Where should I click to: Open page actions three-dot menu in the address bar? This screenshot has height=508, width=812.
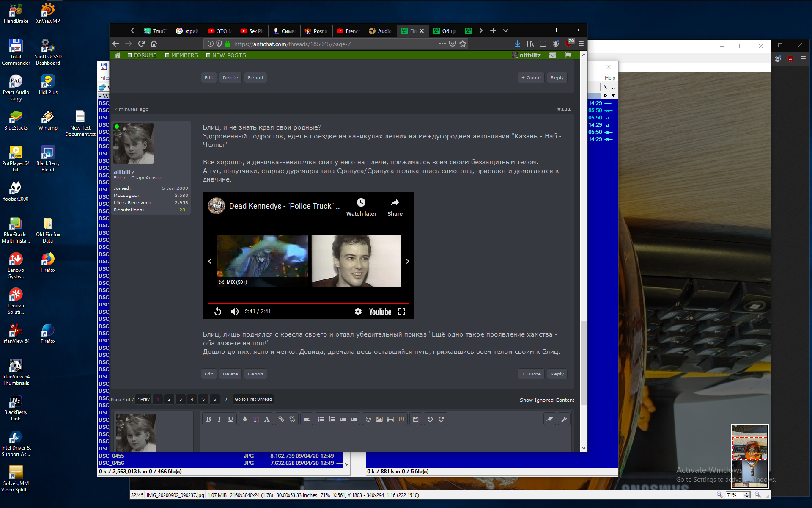442,44
